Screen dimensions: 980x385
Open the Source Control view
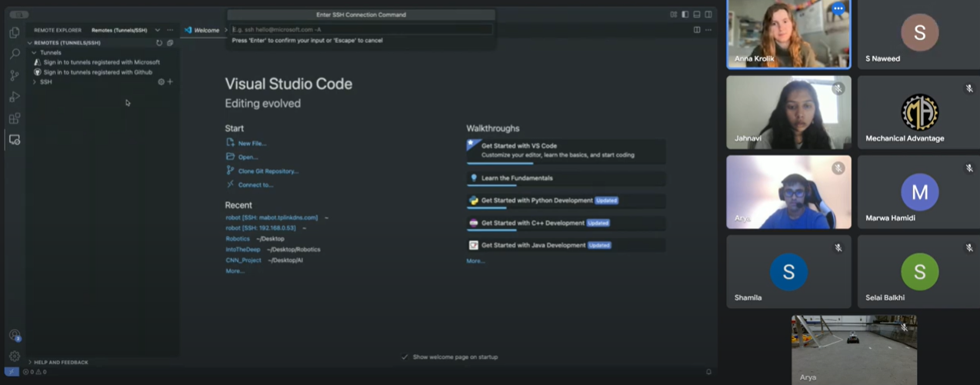point(15,75)
